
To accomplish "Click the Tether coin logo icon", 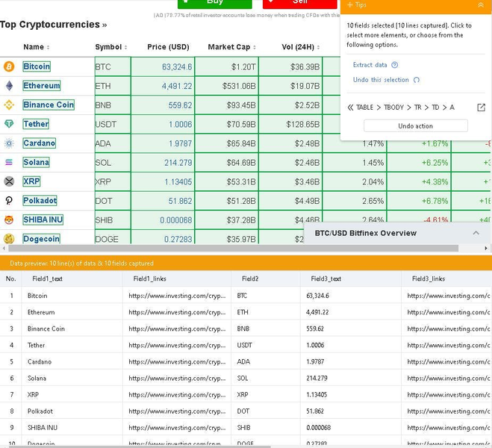I will coord(9,124).
